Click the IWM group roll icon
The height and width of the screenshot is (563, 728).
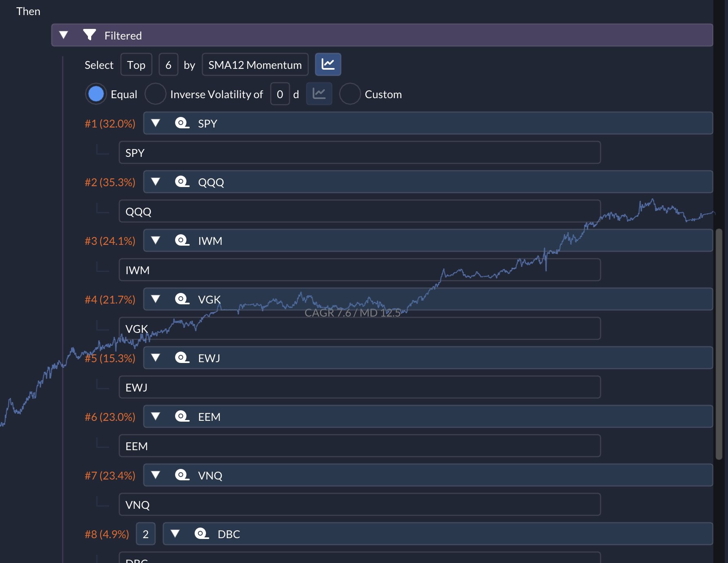click(x=182, y=240)
